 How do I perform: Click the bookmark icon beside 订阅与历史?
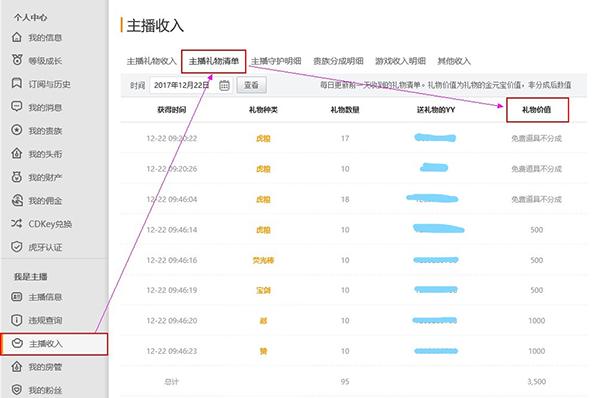click(x=16, y=83)
